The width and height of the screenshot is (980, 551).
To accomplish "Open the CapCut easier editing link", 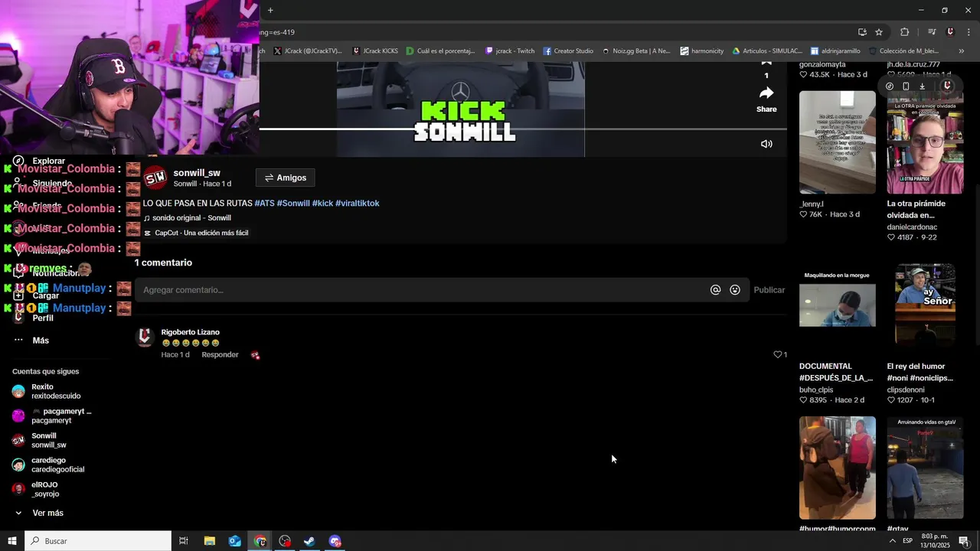I will pyautogui.click(x=196, y=233).
